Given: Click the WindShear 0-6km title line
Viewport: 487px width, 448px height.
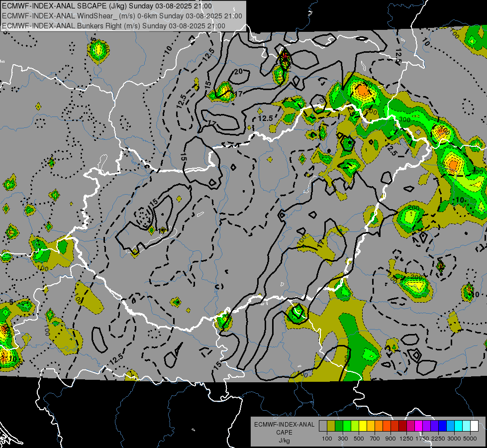Looking at the screenshot, I should 122,16.
